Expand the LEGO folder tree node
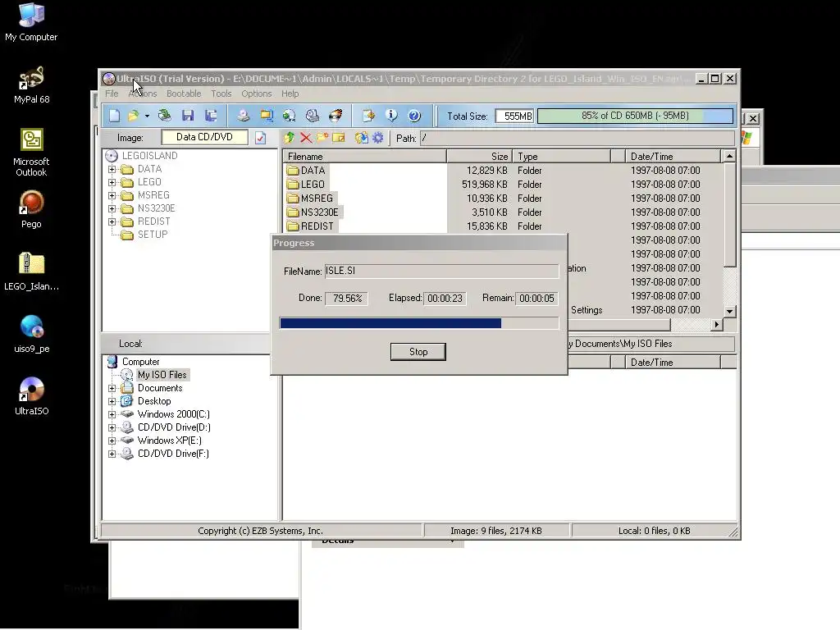Image resolution: width=840 pixels, height=630 pixels. coord(112,182)
